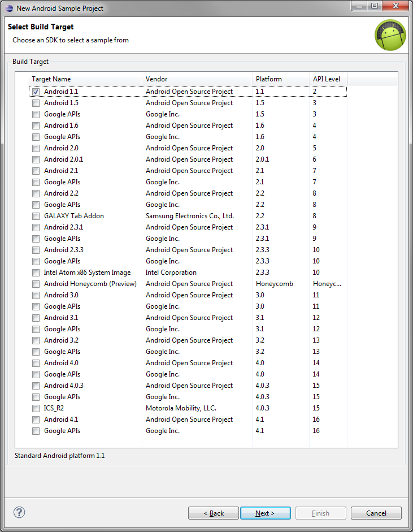Tick Google APIs platform 3.2 checkbox

36,352
